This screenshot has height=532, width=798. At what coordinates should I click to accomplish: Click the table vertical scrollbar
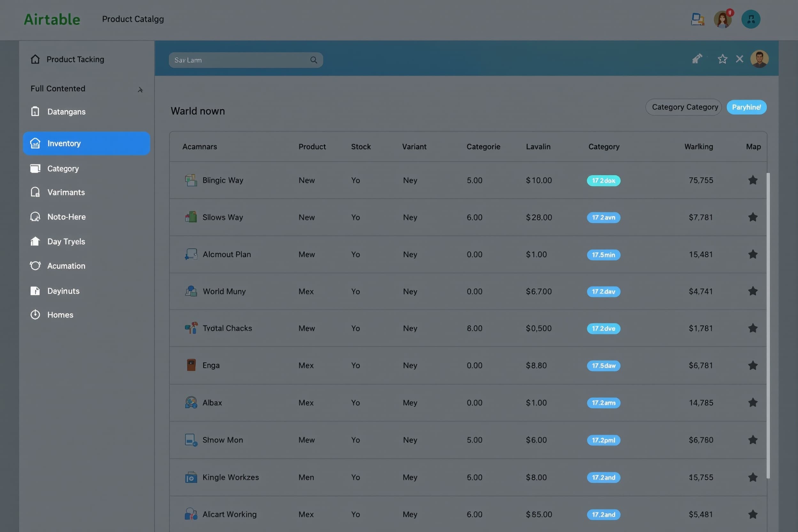coord(768,326)
